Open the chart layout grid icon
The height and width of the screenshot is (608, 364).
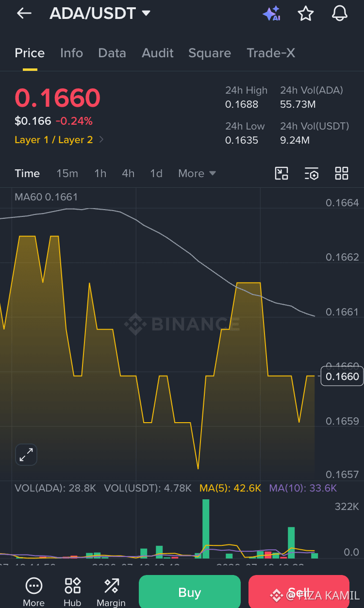(x=342, y=173)
